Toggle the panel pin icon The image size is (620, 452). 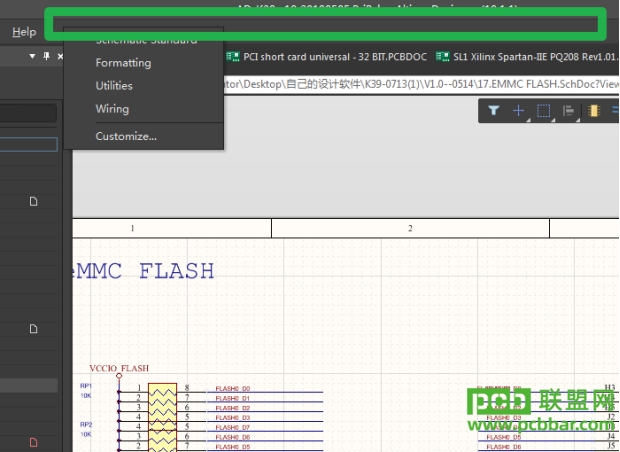pyautogui.click(x=46, y=56)
